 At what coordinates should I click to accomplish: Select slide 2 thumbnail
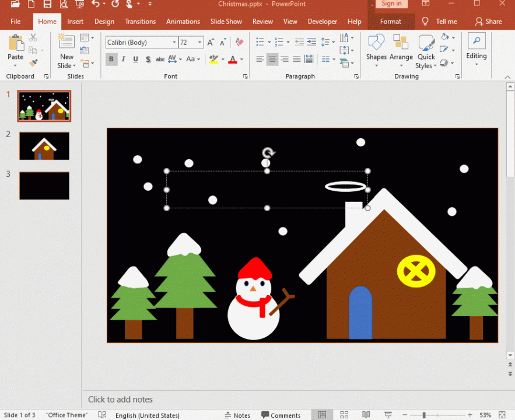click(44, 146)
